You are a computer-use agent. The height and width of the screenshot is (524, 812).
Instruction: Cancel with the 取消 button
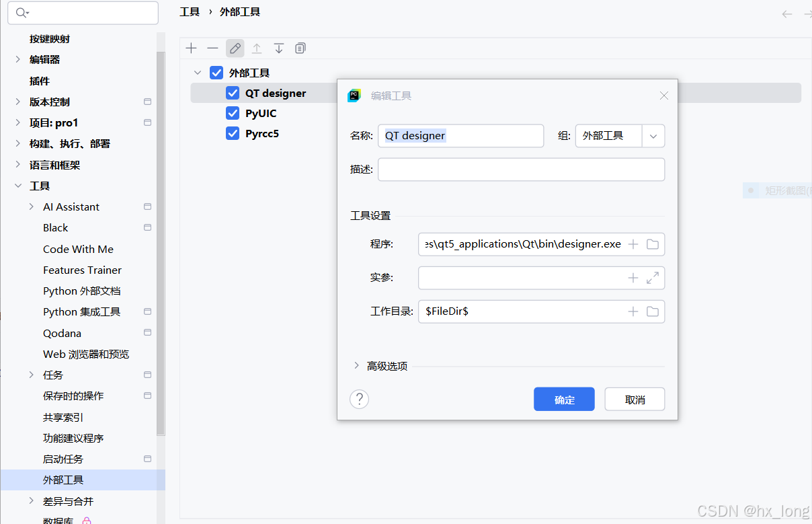[635, 399]
